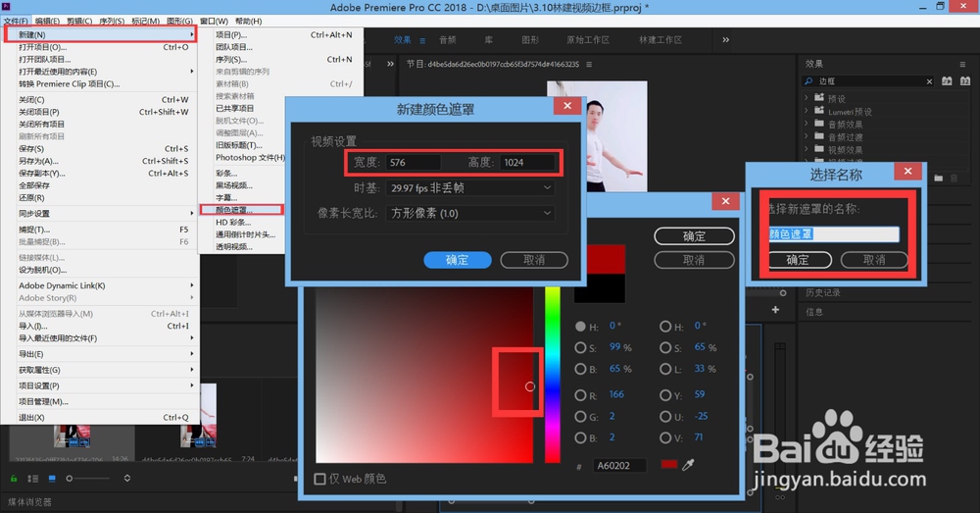Select the B radio showing 65 %
This screenshot has width=980, height=513.
pos(580,369)
